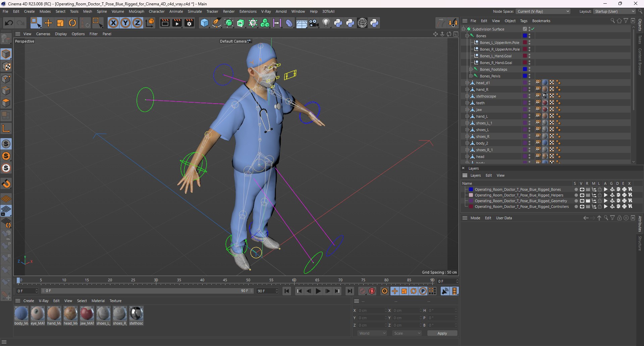Select the jaw_MAT material thumbnail

(87, 313)
